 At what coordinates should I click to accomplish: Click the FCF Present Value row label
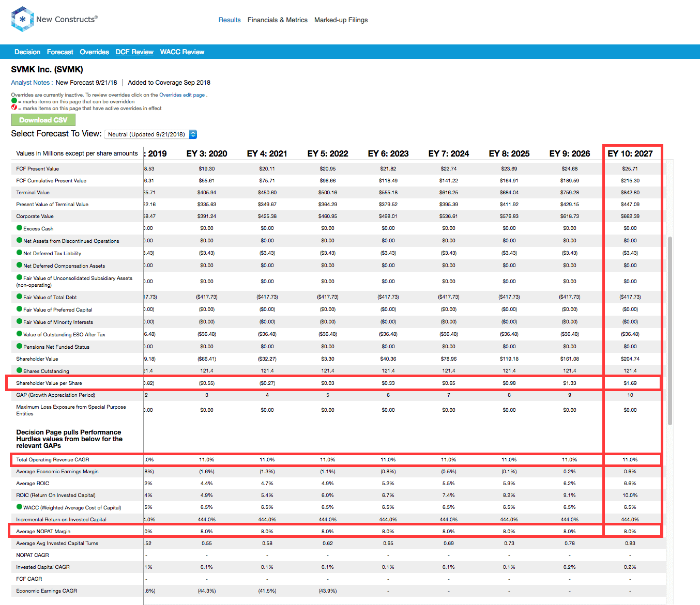[x=37, y=169]
